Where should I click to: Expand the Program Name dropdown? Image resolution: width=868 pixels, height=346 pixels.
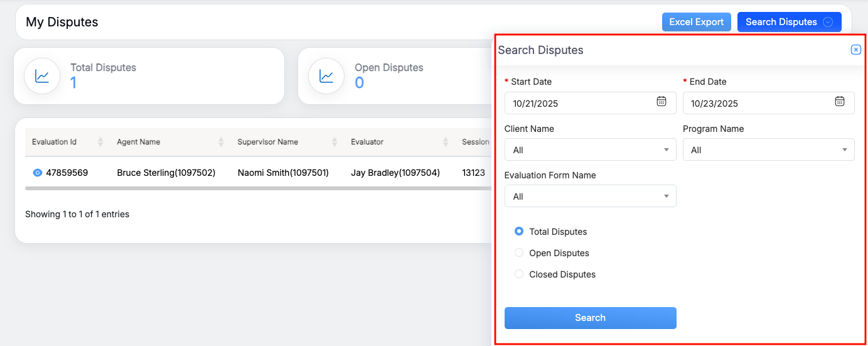(x=768, y=150)
